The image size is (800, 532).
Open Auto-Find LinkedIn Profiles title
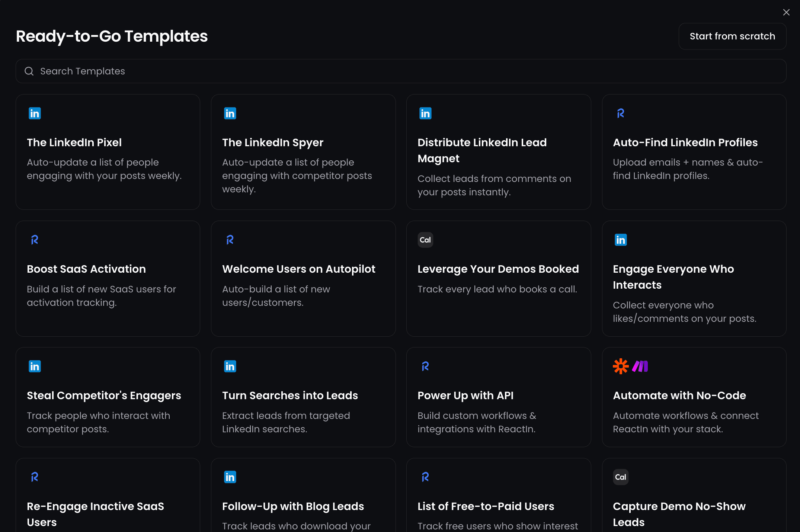685,142
